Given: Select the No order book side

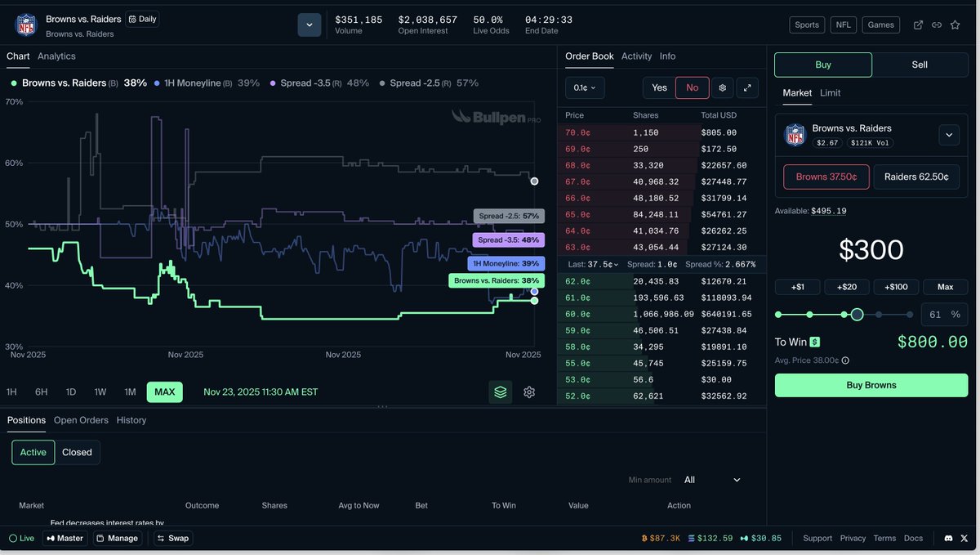Looking at the screenshot, I should click(x=692, y=87).
